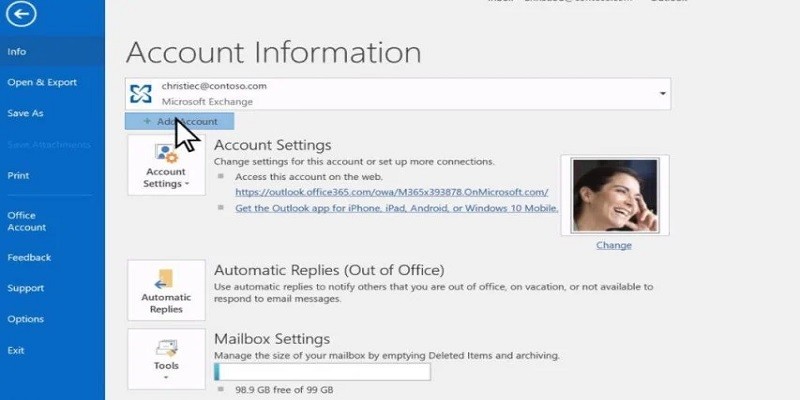Image resolution: width=800 pixels, height=400 pixels.
Task: Click the profile photo thumbnail
Action: tap(615, 195)
